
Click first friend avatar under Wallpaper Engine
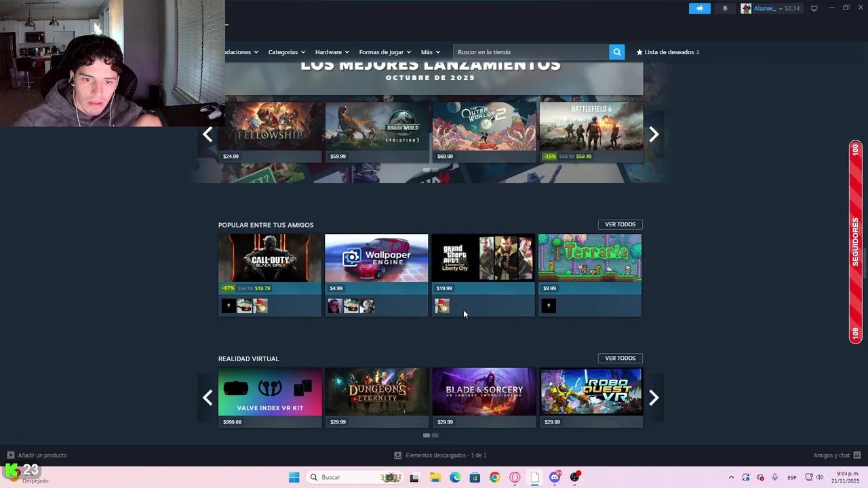[335, 306]
